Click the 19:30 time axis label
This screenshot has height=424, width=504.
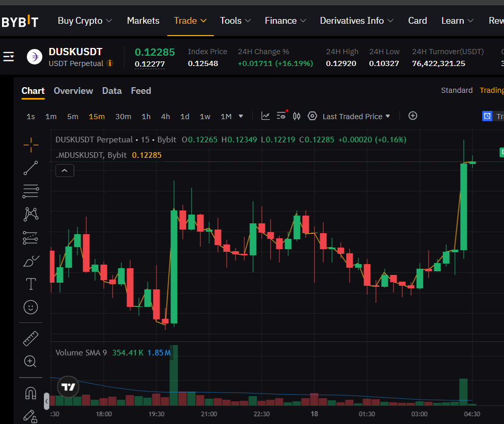click(x=156, y=414)
